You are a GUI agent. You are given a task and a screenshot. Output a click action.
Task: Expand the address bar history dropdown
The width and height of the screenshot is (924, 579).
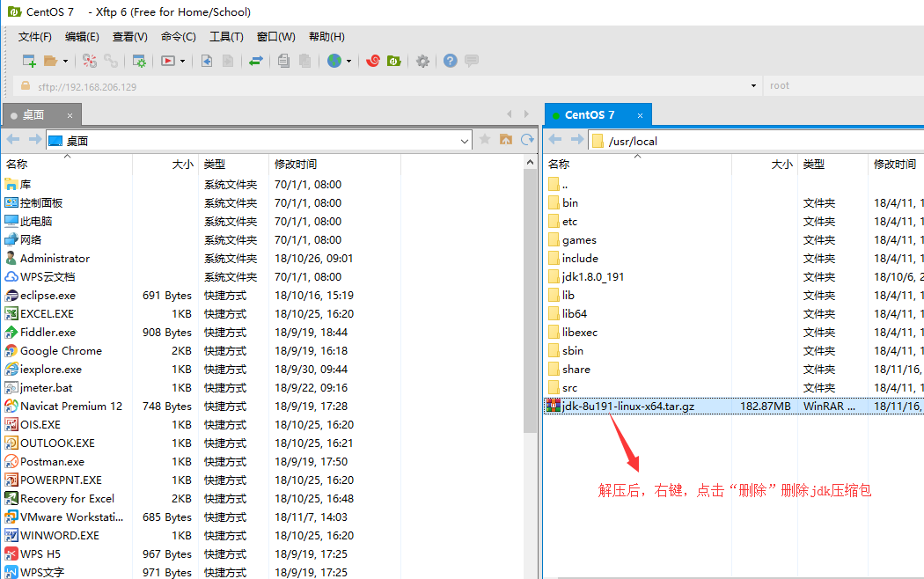tap(753, 86)
